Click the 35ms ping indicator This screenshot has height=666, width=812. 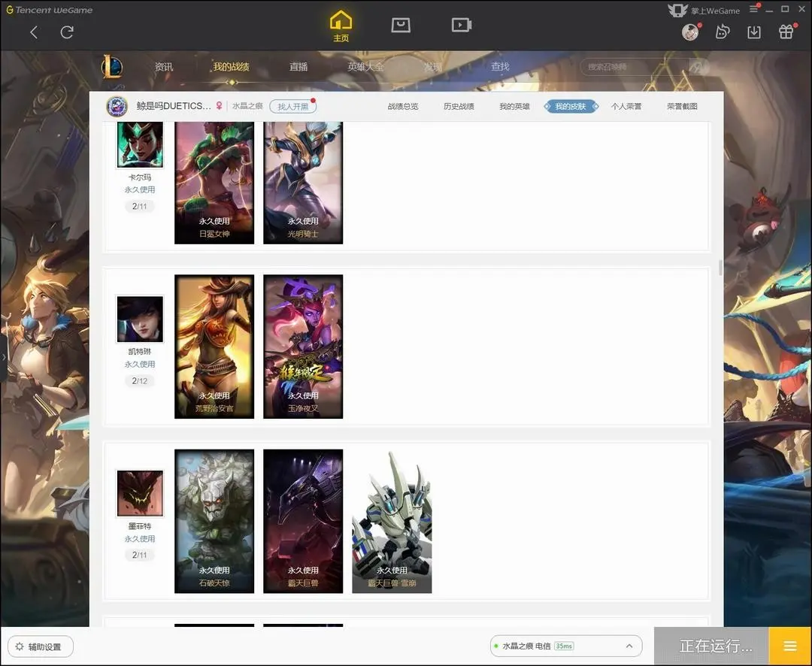point(564,646)
